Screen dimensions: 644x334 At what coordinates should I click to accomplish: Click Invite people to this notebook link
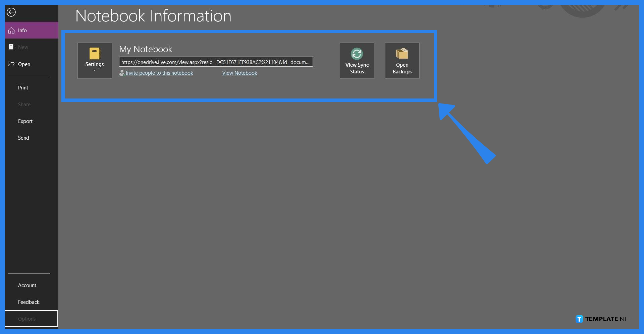(x=159, y=73)
